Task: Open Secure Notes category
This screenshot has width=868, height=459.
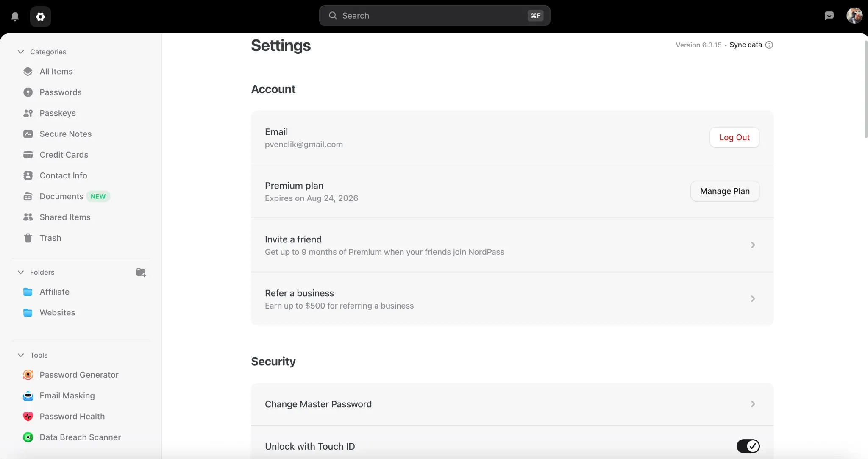Action: click(x=65, y=134)
